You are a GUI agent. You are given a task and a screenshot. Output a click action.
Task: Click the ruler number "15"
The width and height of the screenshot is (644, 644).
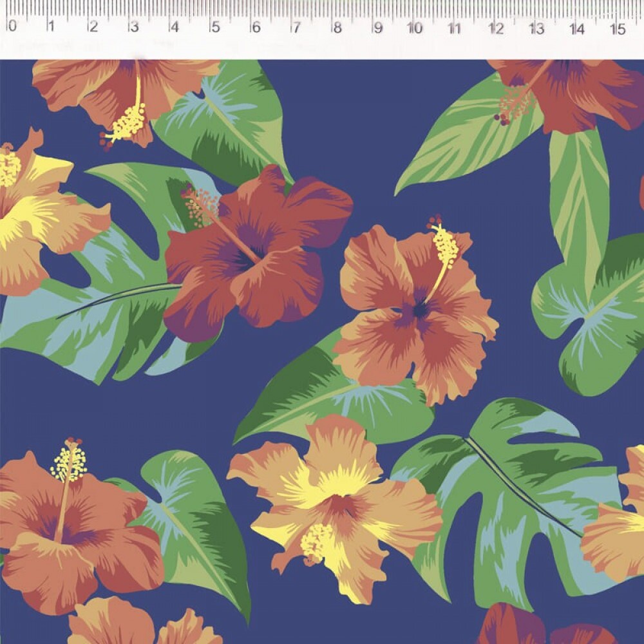coord(618,29)
